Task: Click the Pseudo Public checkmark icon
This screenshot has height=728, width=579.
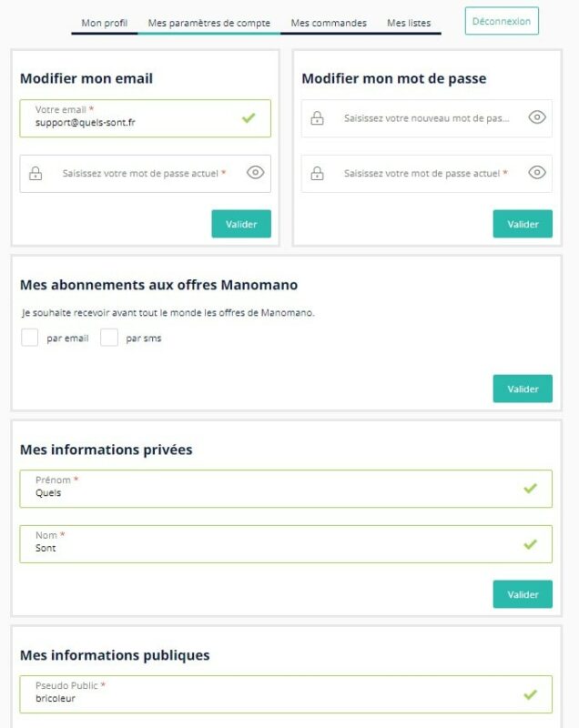Action: 530,694
